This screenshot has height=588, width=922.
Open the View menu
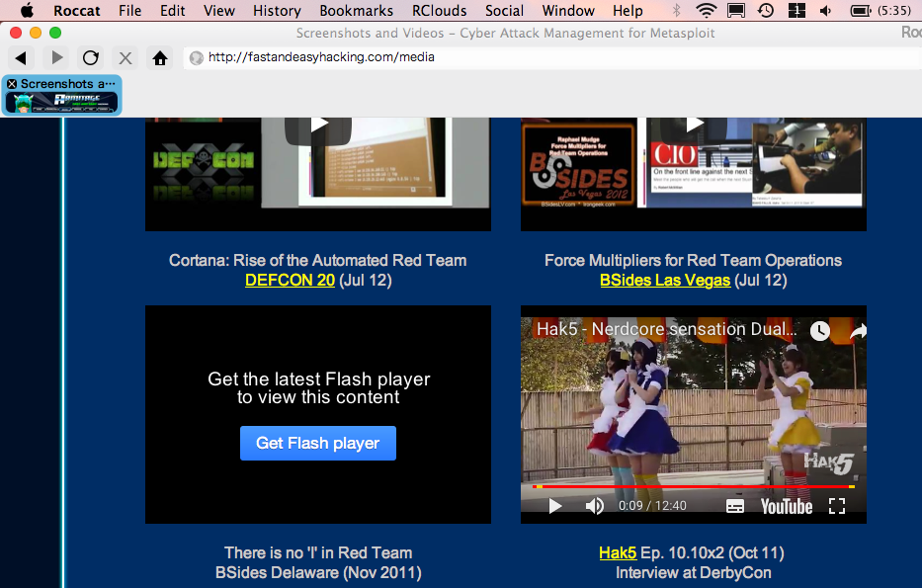click(218, 11)
